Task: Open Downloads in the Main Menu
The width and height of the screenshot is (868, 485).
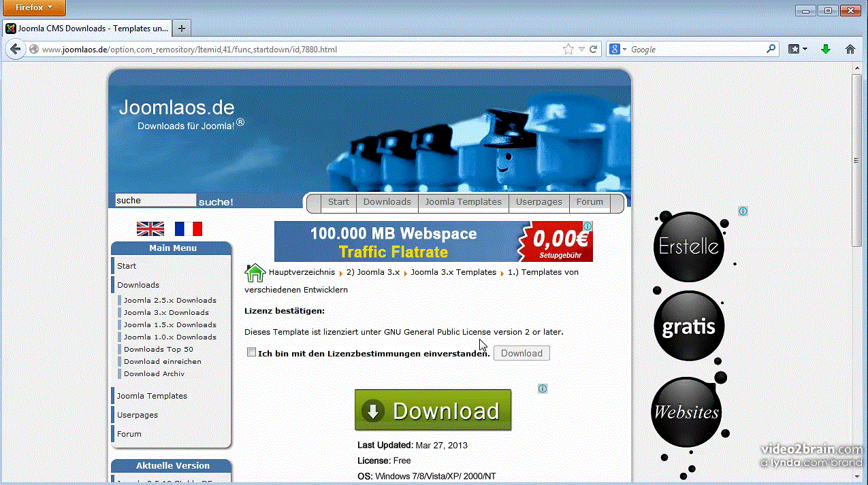Action: pos(138,285)
